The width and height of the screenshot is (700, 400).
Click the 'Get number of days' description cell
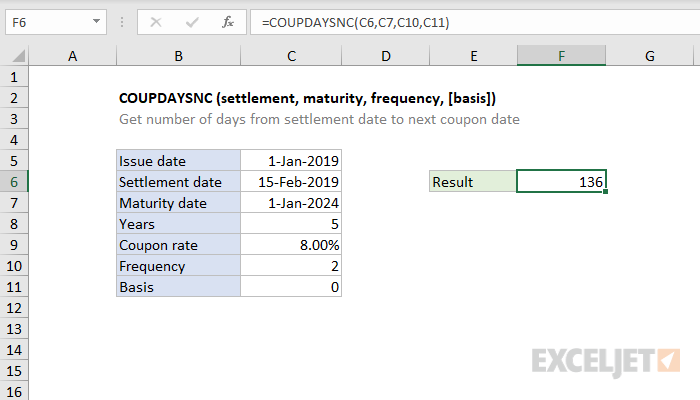[x=319, y=119]
